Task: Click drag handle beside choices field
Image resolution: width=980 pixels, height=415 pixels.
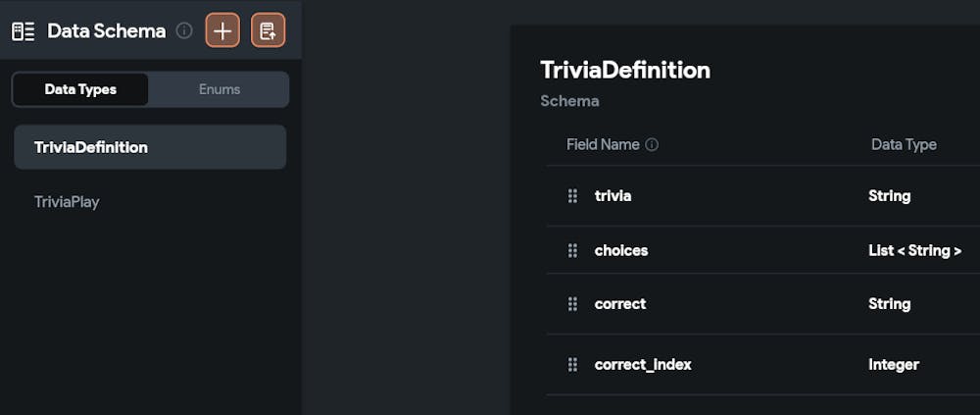Action: point(572,251)
